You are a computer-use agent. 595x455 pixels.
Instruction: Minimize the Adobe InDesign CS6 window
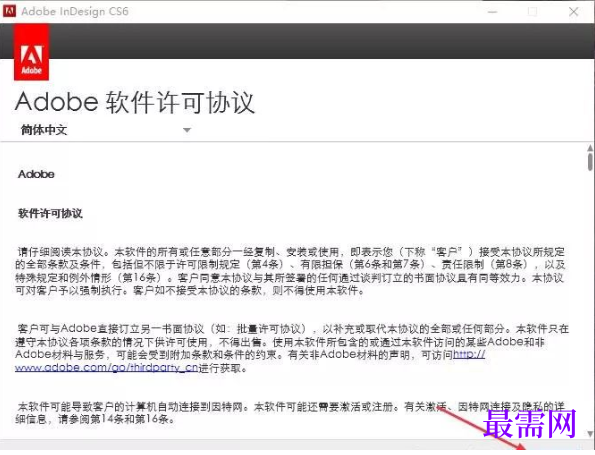pyautogui.click(x=493, y=12)
